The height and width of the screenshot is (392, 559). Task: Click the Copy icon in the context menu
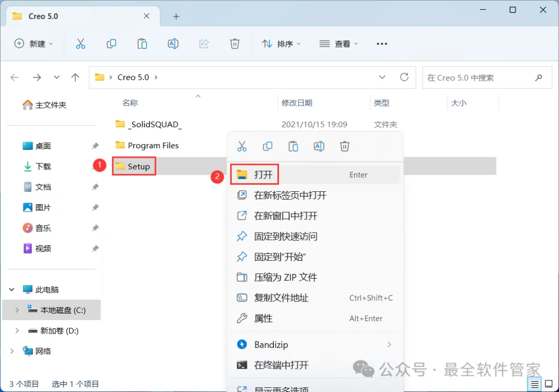click(268, 146)
